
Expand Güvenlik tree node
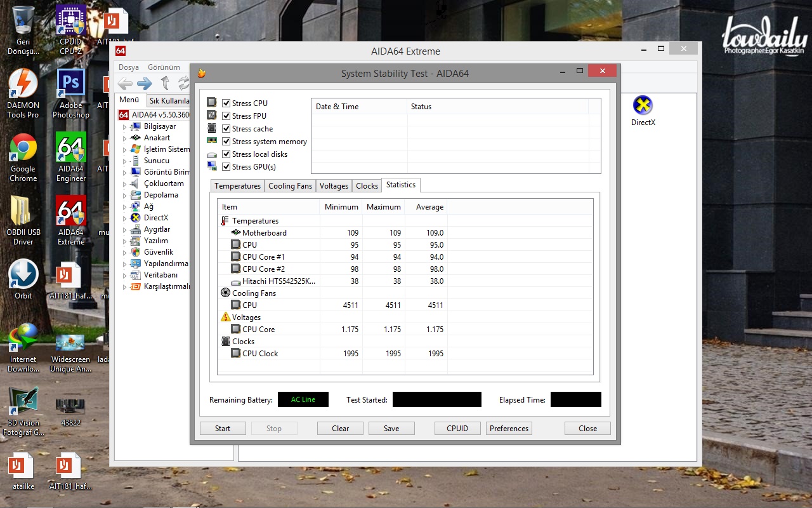[124, 252]
